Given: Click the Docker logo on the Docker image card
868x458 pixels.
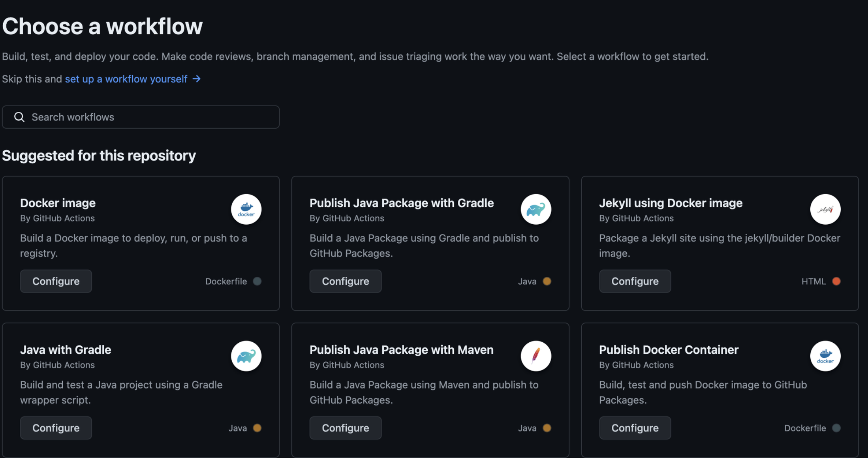Looking at the screenshot, I should click(x=246, y=209).
